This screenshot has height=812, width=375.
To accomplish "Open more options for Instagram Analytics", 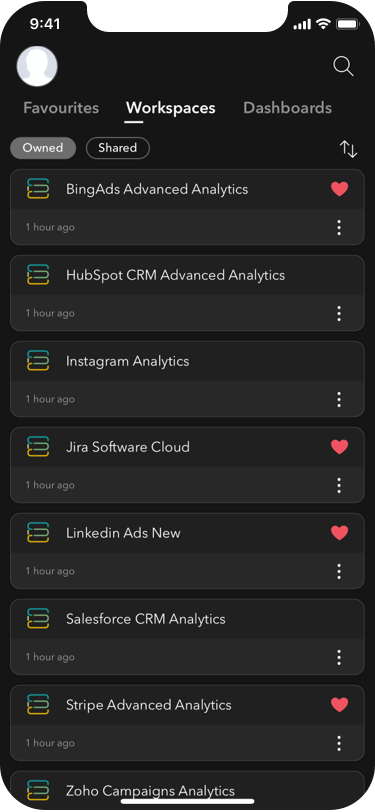I will 339,399.
